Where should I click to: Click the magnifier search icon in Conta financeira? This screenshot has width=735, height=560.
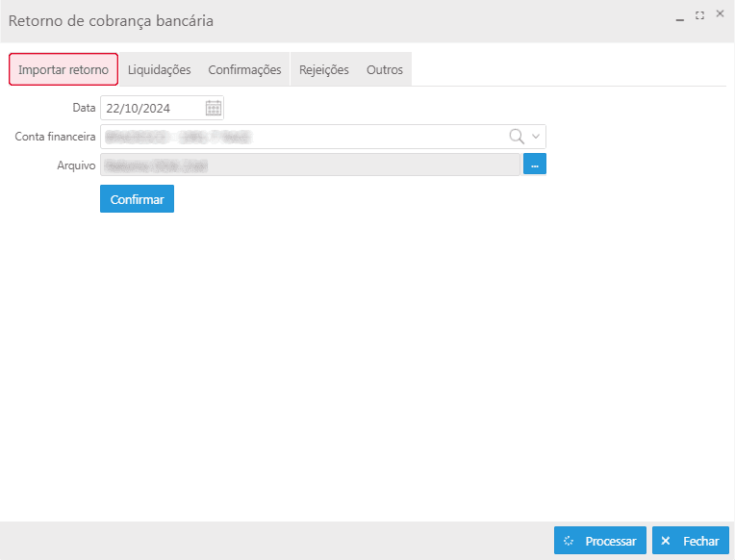(x=517, y=137)
